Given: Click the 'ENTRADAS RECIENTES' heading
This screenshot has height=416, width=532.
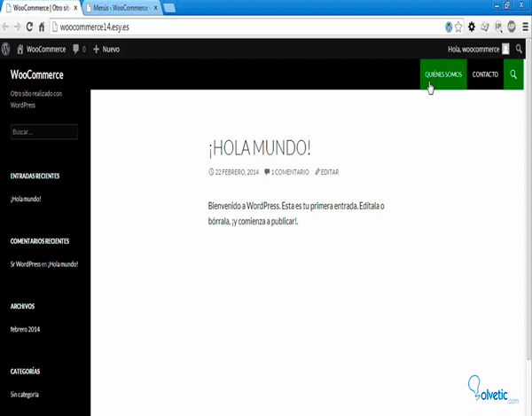Looking at the screenshot, I should click(x=35, y=176).
